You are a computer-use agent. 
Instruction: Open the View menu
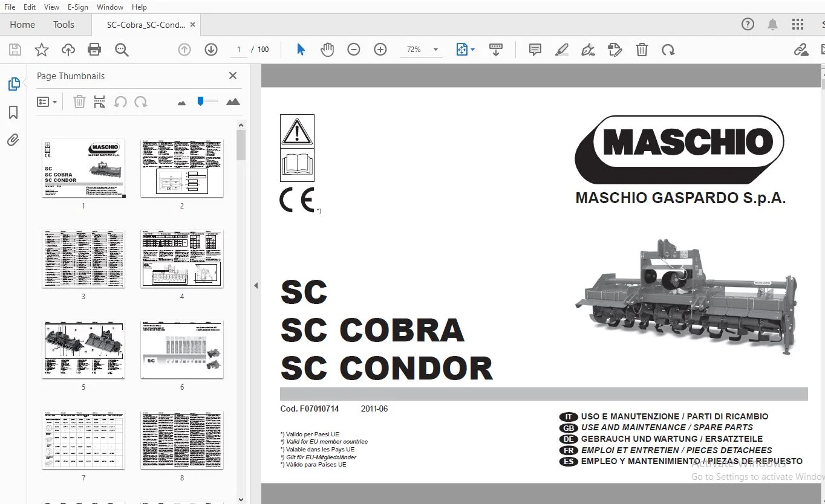coord(52,7)
